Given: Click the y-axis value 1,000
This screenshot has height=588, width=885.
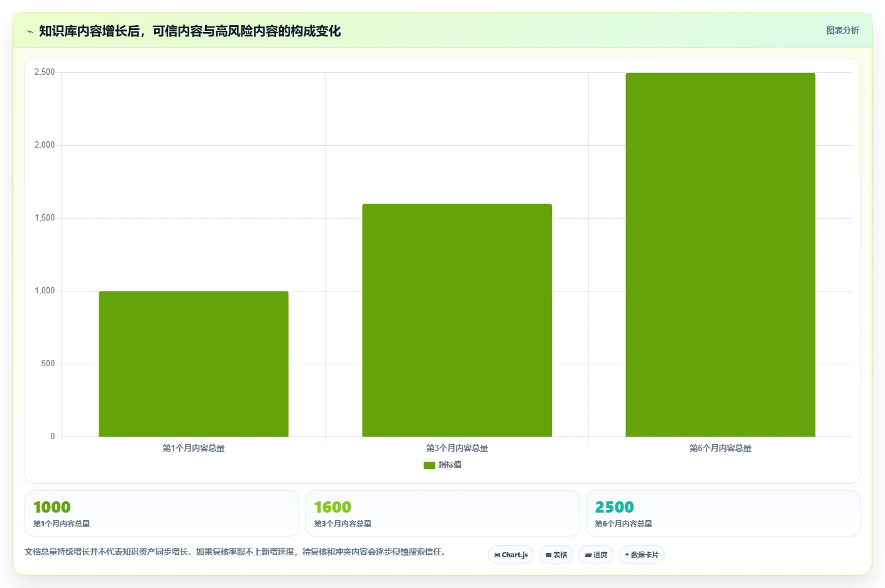Looking at the screenshot, I should (x=45, y=291).
